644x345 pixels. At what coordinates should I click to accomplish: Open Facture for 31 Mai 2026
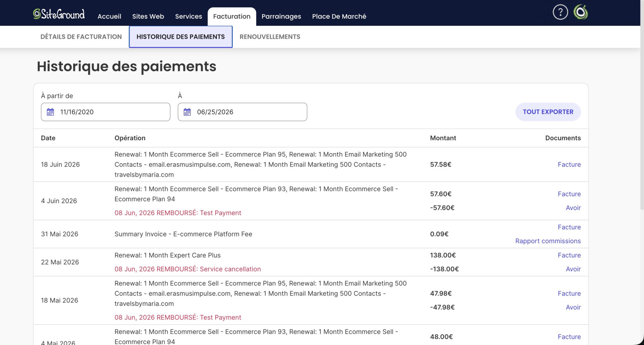coord(569,227)
